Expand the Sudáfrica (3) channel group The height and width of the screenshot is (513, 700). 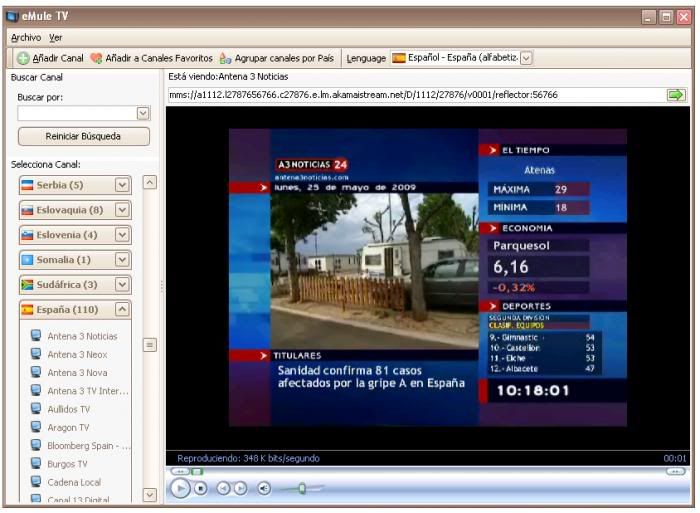(122, 284)
